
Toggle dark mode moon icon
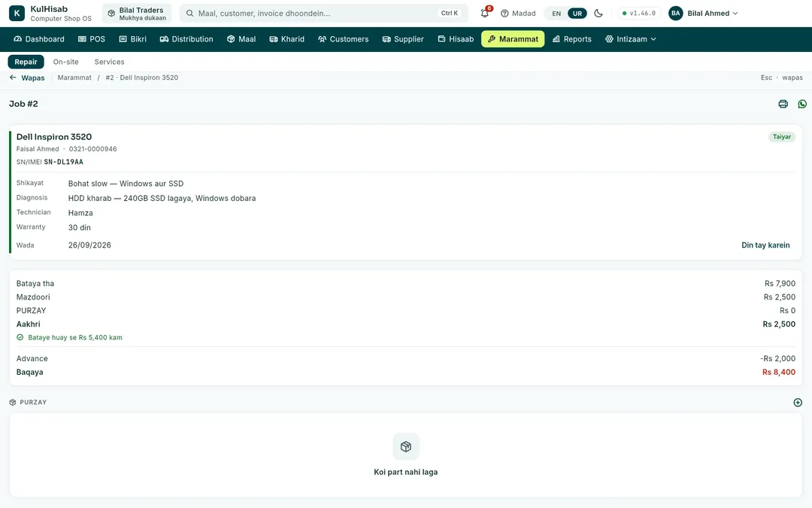click(x=598, y=14)
